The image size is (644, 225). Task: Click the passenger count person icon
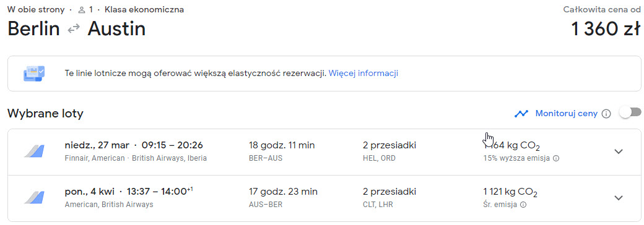pyautogui.click(x=81, y=10)
